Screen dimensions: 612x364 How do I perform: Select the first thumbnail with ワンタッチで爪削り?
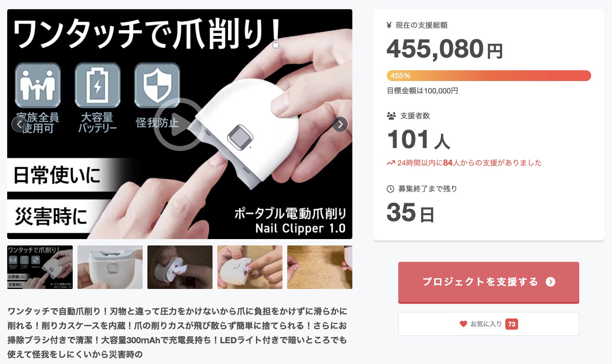pyautogui.click(x=40, y=267)
